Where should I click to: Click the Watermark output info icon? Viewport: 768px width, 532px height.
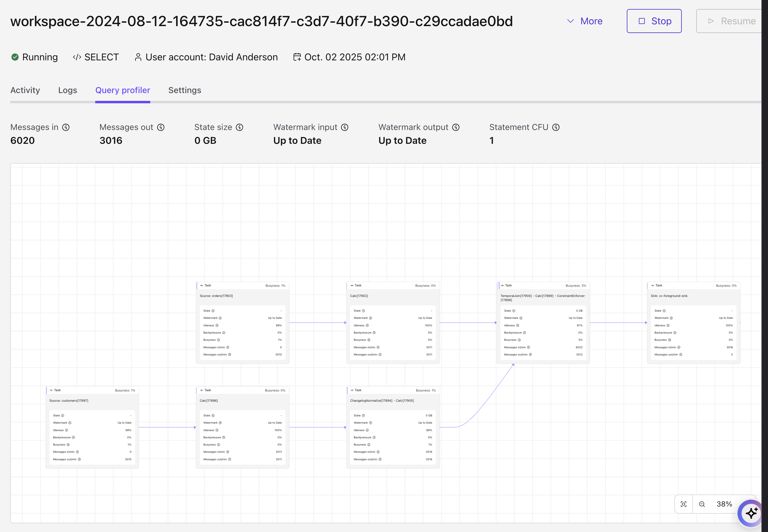click(x=456, y=127)
